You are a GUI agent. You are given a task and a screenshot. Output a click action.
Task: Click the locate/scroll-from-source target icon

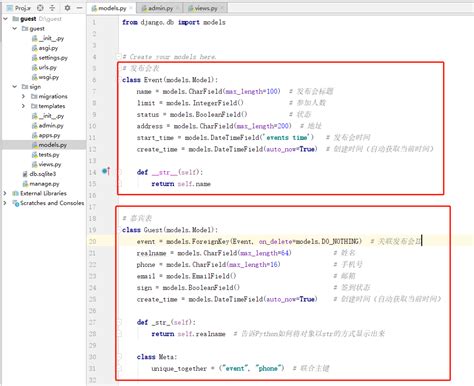40,8
